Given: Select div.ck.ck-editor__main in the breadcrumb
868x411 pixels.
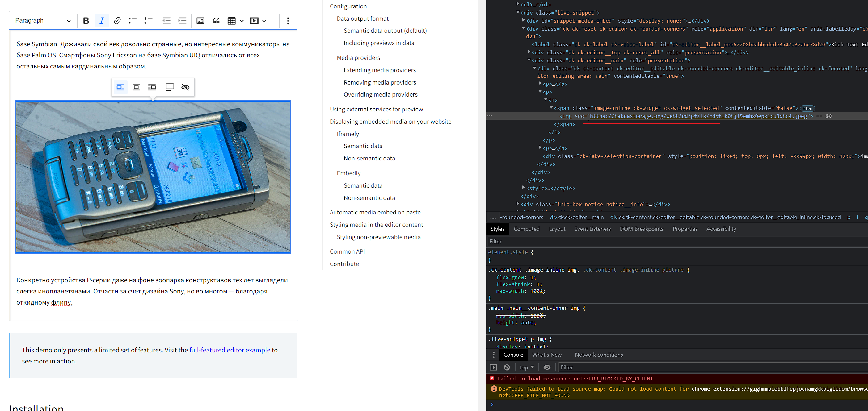Looking at the screenshot, I should click(x=576, y=217).
